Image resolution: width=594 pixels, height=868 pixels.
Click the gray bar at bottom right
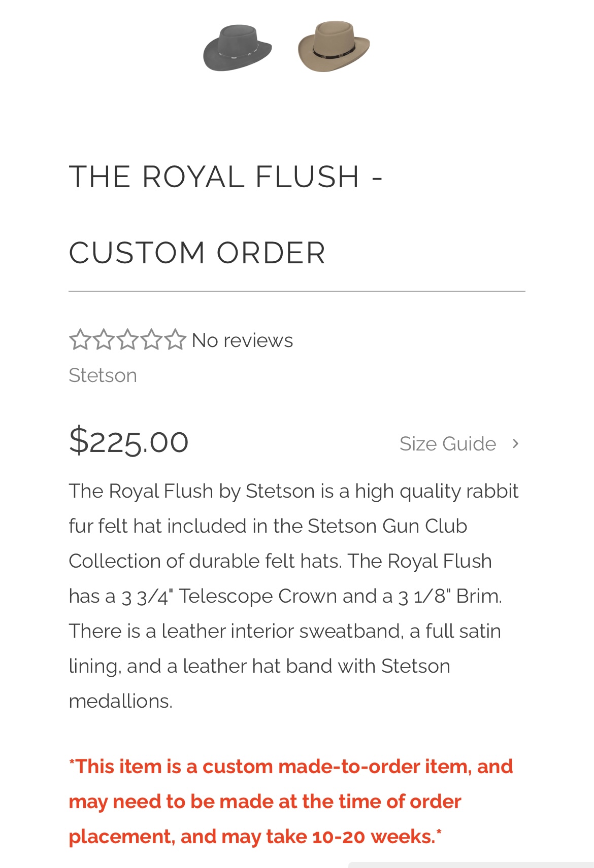(471, 864)
